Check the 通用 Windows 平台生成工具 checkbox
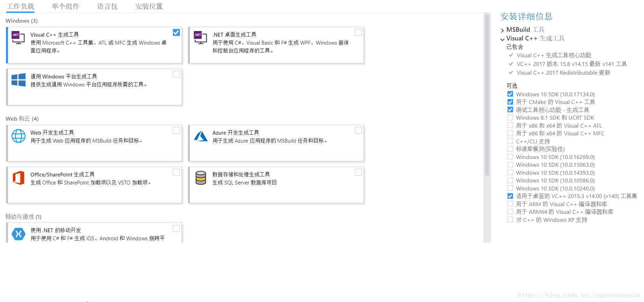The height and width of the screenshot is (302, 644). pos(176,74)
